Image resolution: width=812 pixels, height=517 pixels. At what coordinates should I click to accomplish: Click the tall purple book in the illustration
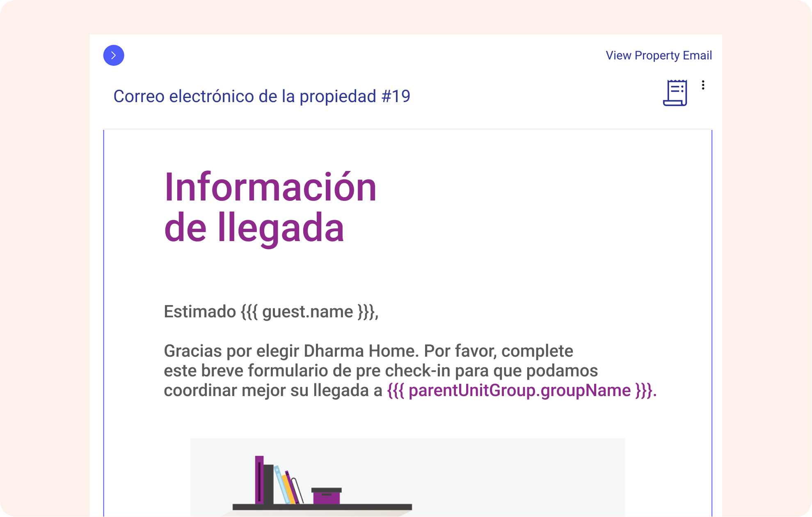click(x=259, y=480)
